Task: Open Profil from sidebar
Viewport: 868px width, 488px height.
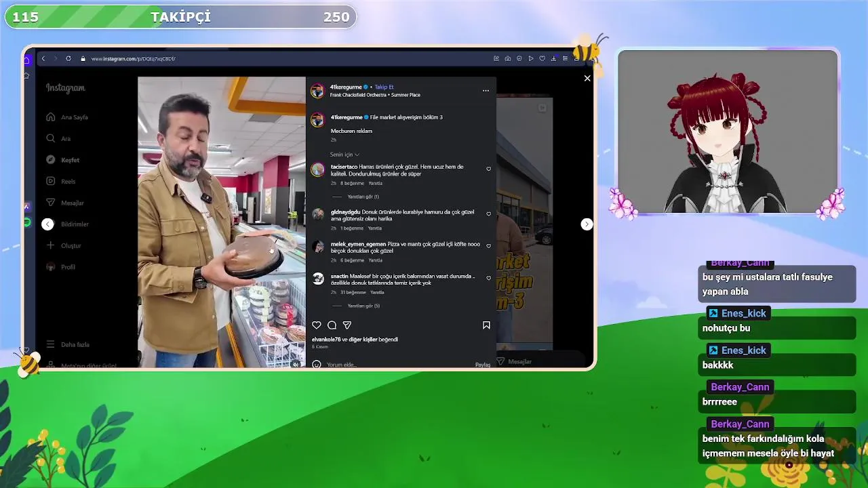Action: click(x=60, y=267)
